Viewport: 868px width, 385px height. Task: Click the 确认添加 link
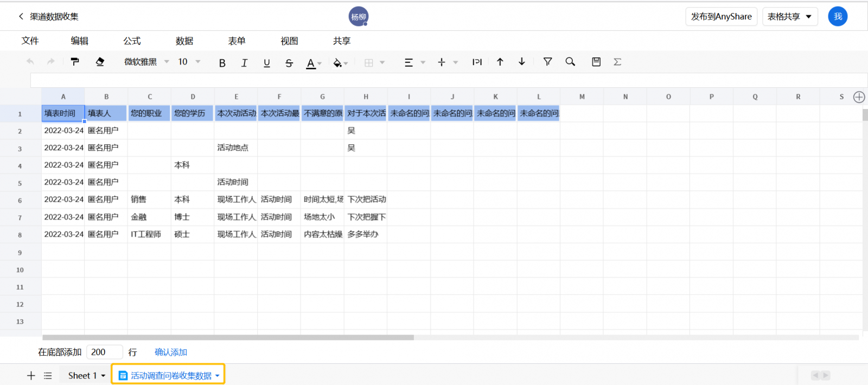click(x=171, y=352)
